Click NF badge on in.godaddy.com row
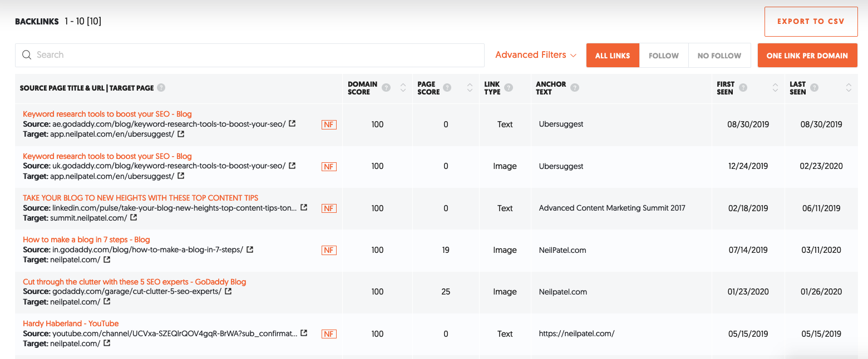Screen dimensions: 868x359 [329, 250]
